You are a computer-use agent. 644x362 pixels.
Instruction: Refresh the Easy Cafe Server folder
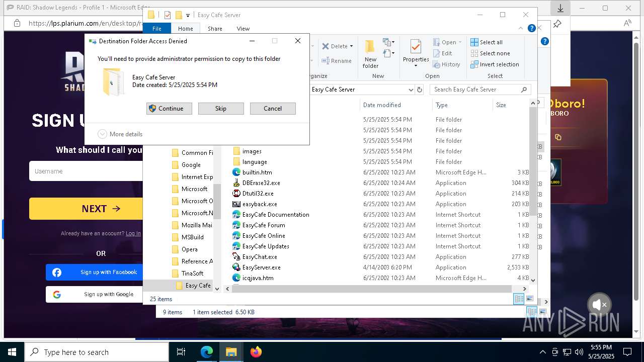click(420, 89)
